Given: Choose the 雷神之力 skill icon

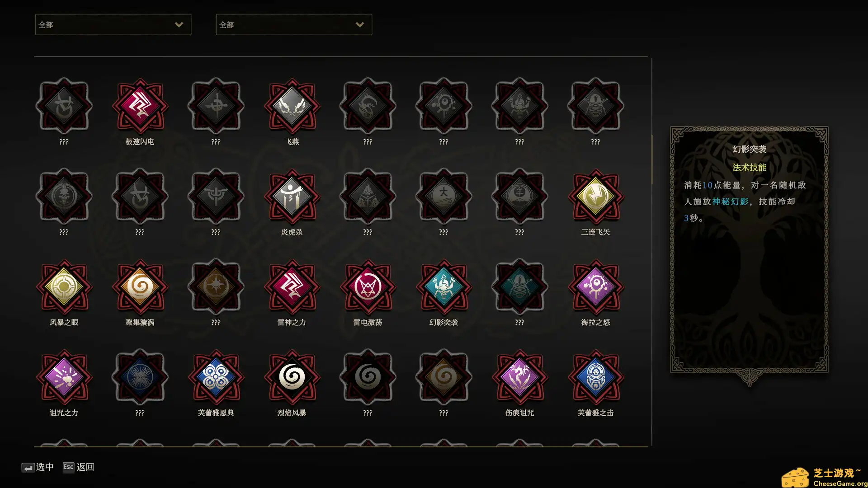Looking at the screenshot, I should (x=292, y=286).
